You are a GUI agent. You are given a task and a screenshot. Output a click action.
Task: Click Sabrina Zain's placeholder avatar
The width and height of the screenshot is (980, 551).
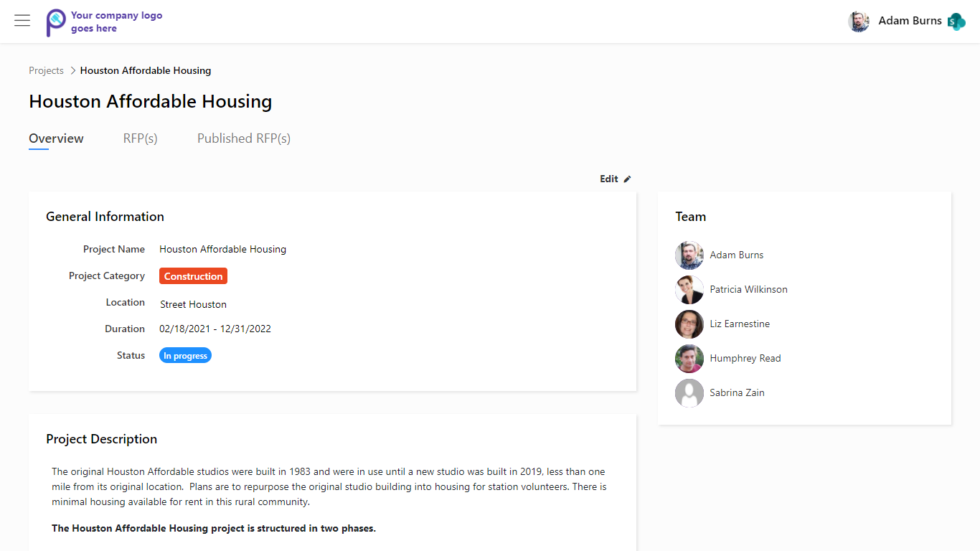pos(689,393)
